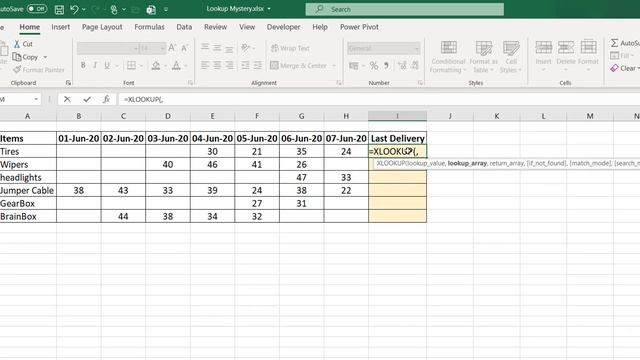Click the Orientation icon
This screenshot has width=640, height=360.
[245, 48]
